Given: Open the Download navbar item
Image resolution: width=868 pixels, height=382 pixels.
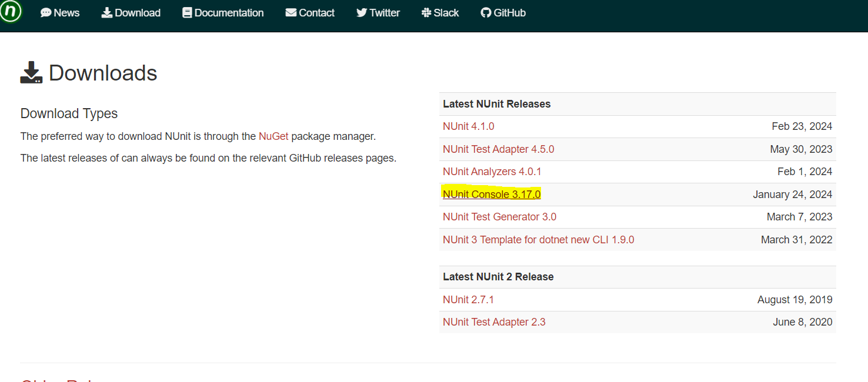Looking at the screenshot, I should [131, 13].
